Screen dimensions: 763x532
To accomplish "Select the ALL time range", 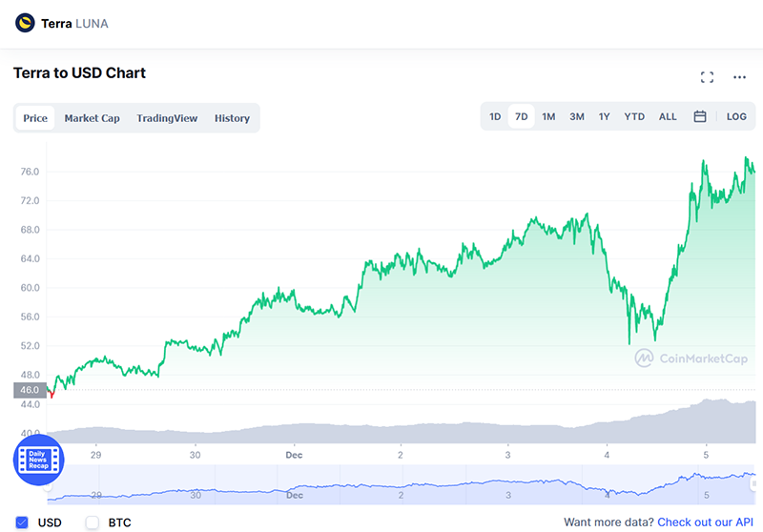I will point(668,116).
